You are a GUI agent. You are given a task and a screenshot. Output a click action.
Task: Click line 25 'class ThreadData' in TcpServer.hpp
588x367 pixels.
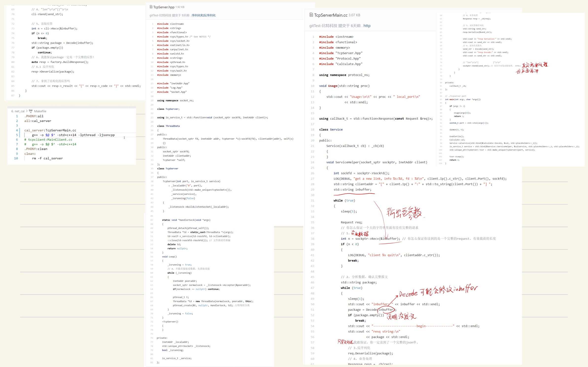[x=168, y=126]
